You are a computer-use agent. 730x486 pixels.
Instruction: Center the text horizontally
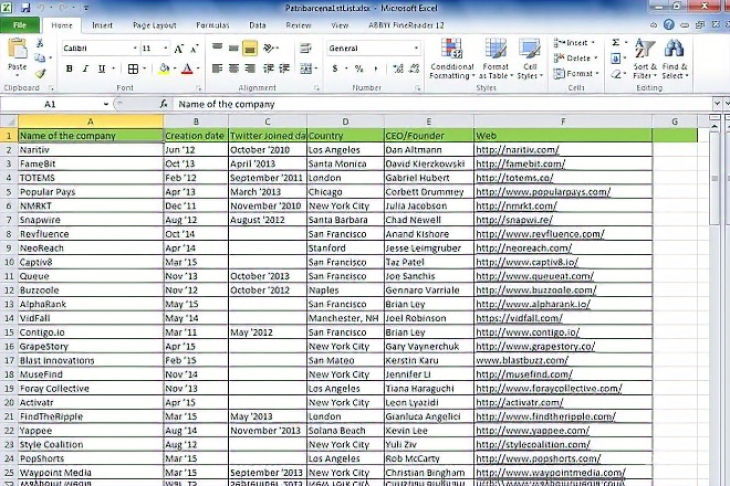click(x=234, y=69)
